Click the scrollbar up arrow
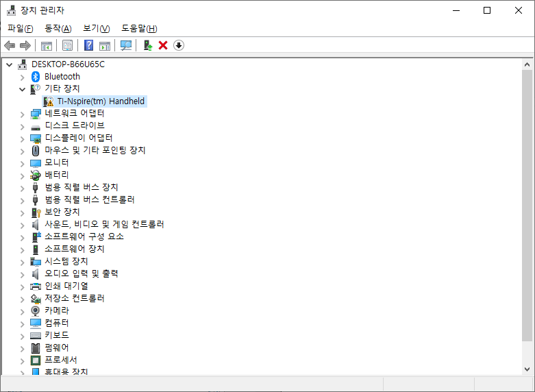Screen dimensions: 535x392 click(x=527, y=64)
